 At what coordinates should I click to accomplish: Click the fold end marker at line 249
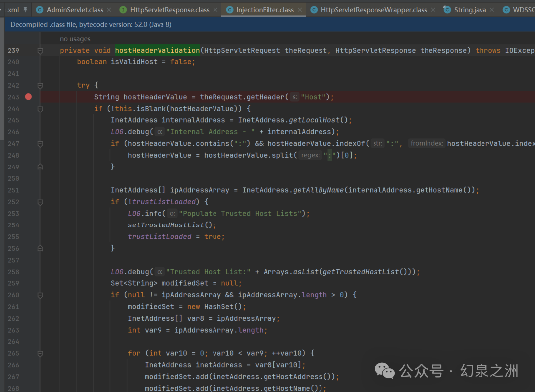pyautogui.click(x=40, y=167)
